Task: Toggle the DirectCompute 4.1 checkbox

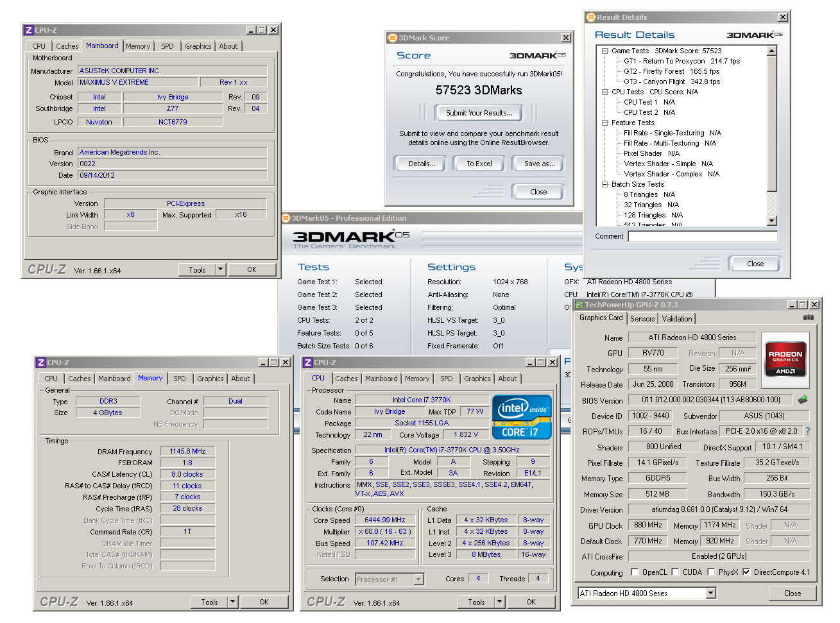Action: 746,572
